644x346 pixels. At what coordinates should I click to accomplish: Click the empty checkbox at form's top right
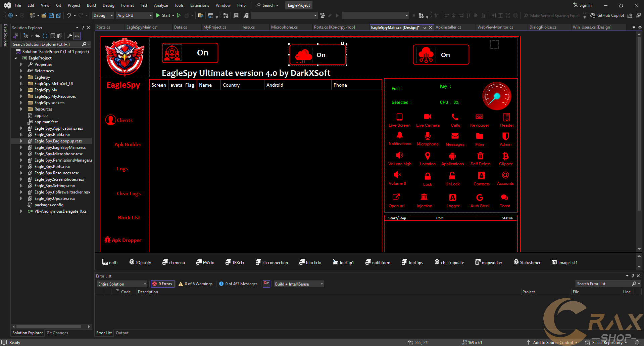point(494,44)
